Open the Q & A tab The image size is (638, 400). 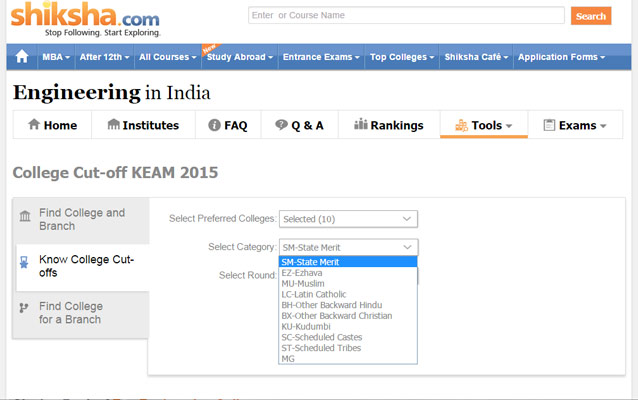[298, 125]
